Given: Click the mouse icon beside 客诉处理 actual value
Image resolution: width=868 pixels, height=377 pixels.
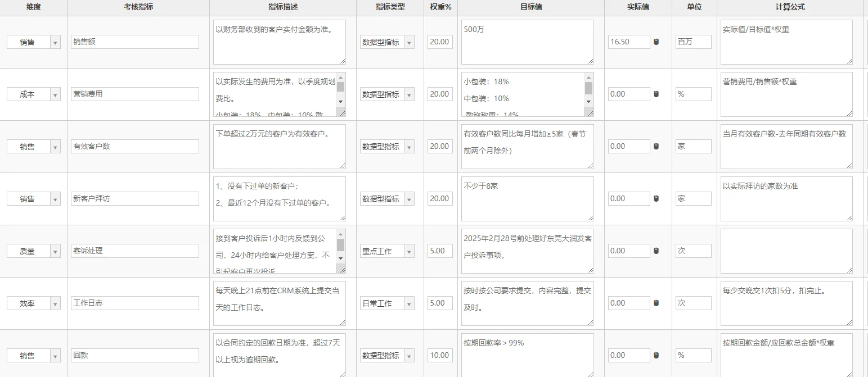Looking at the screenshot, I should coord(656,251).
